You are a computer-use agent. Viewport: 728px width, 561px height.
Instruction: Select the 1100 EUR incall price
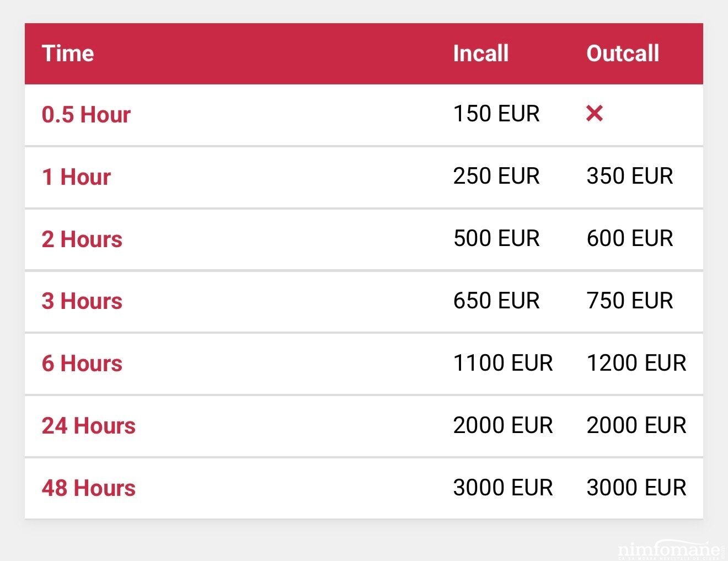coord(502,363)
